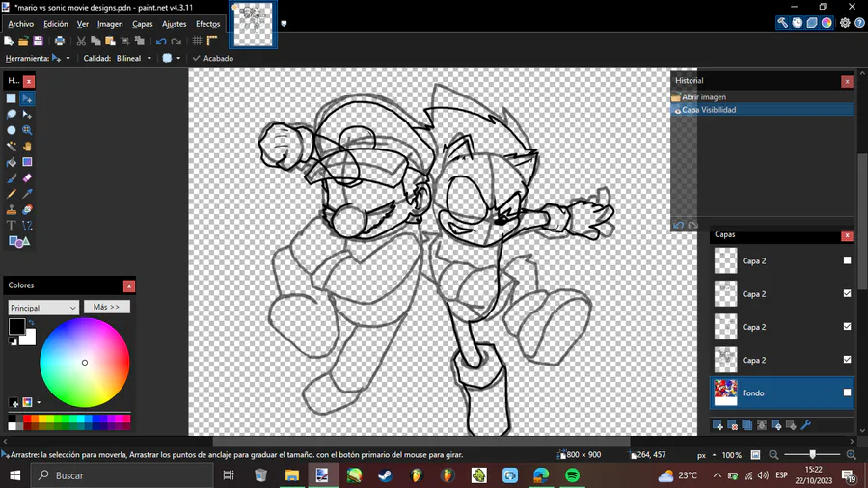Open the Imagen menu
Viewport: 868px width, 488px height.
click(110, 24)
